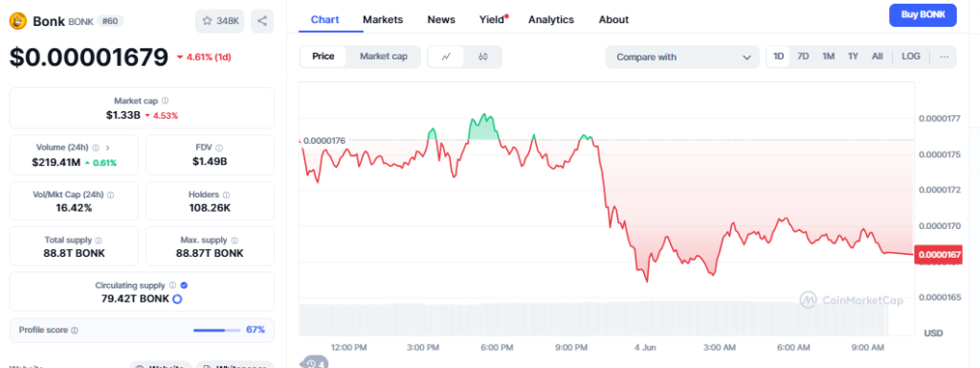
Task: Click the Holders info icon
Action: tap(226, 195)
